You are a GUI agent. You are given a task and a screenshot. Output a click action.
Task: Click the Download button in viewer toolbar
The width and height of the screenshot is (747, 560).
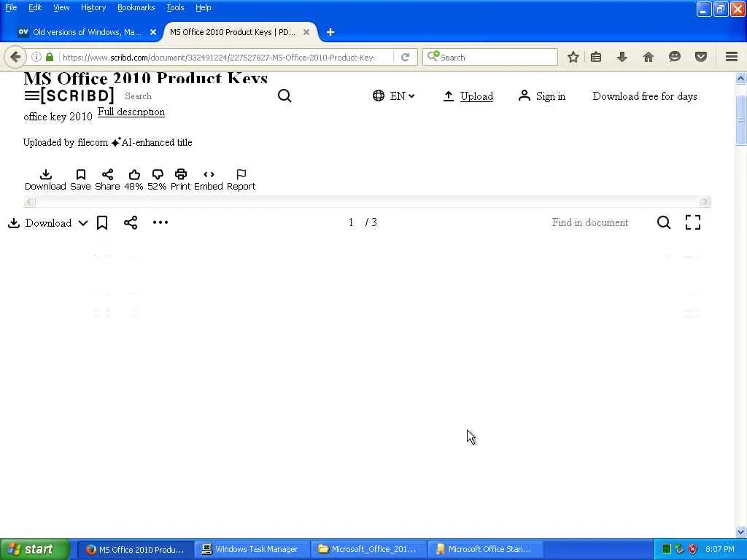(39, 223)
